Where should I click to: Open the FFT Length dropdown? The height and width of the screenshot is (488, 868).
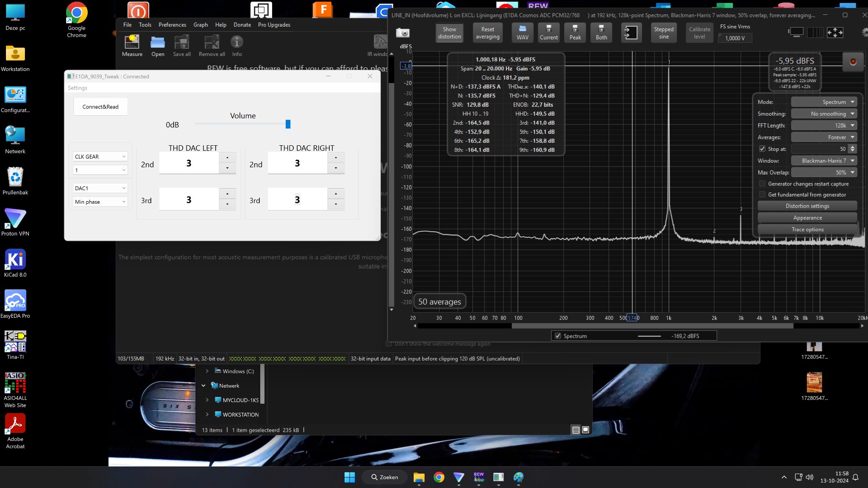[x=824, y=125]
